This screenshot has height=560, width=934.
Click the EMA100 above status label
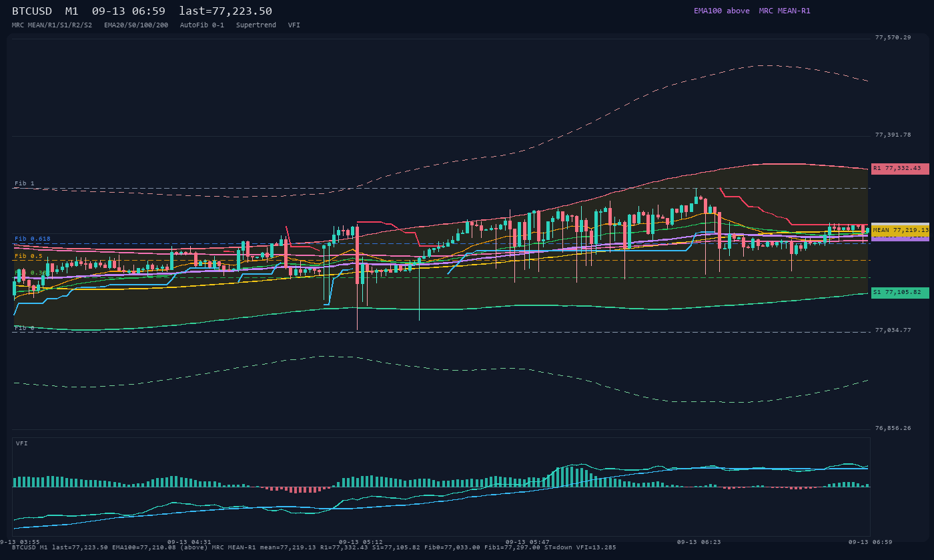tap(722, 11)
